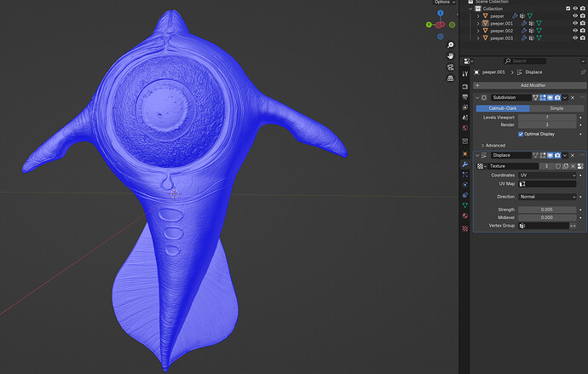Click the viewport pan hand icon

point(451,56)
